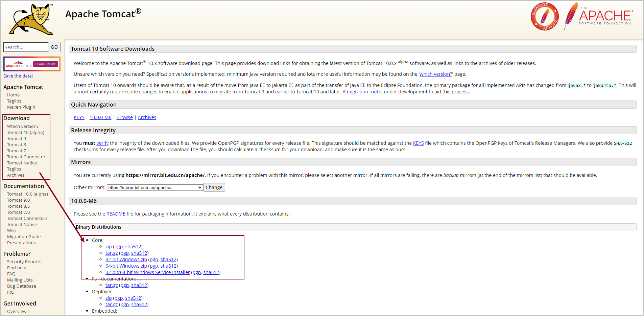
Task: Download Core 32-bit Windows zip
Action: point(126,259)
